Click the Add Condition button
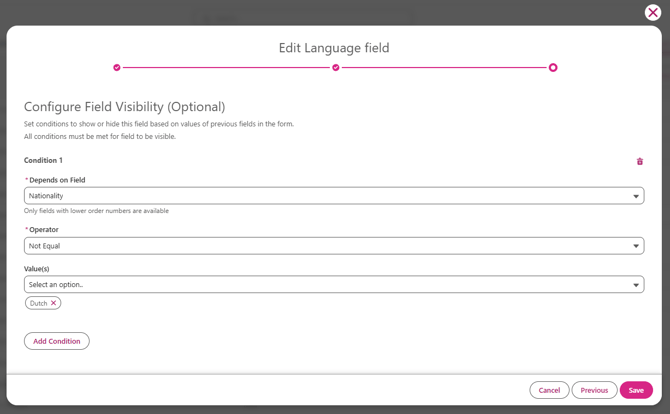 click(x=57, y=341)
